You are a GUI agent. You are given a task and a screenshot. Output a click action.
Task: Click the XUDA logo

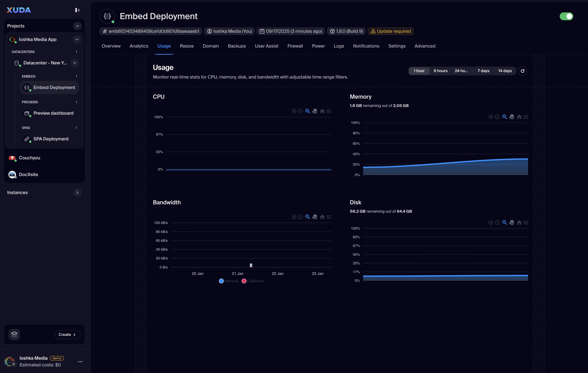(x=19, y=10)
